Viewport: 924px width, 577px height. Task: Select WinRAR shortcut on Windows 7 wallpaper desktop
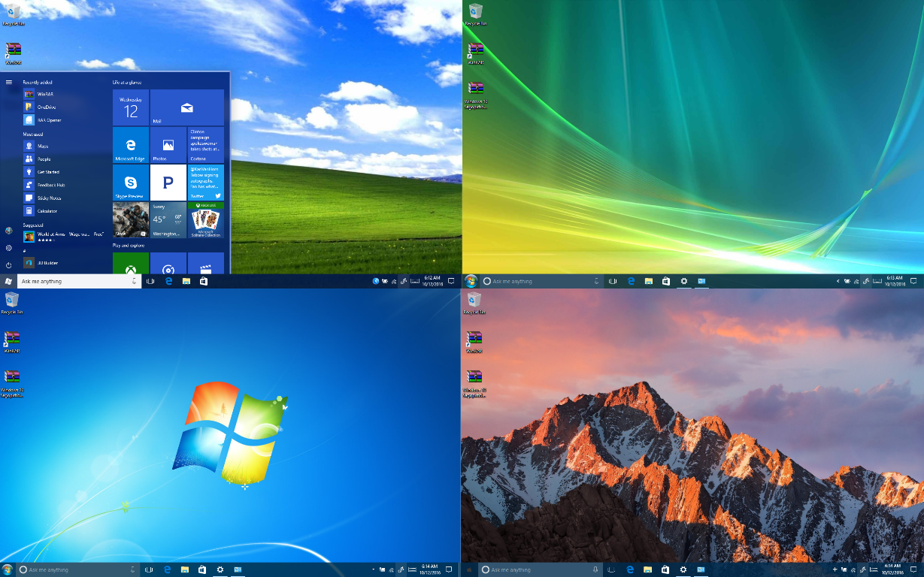coord(11,342)
